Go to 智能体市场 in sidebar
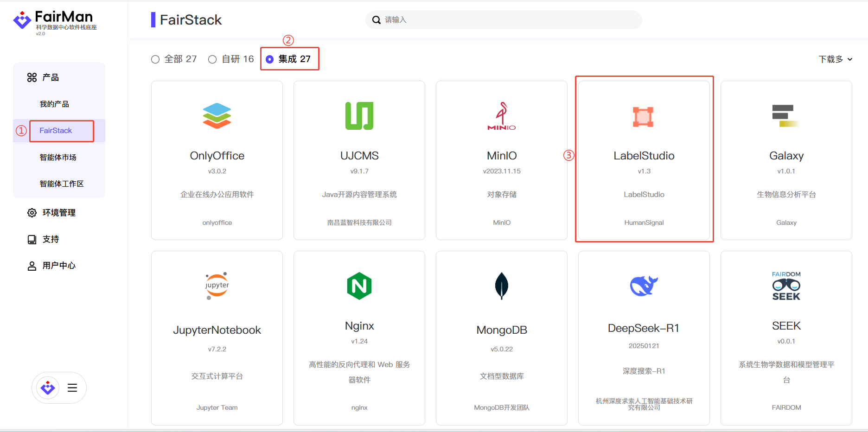Viewport: 868px width, 432px height. point(58,158)
